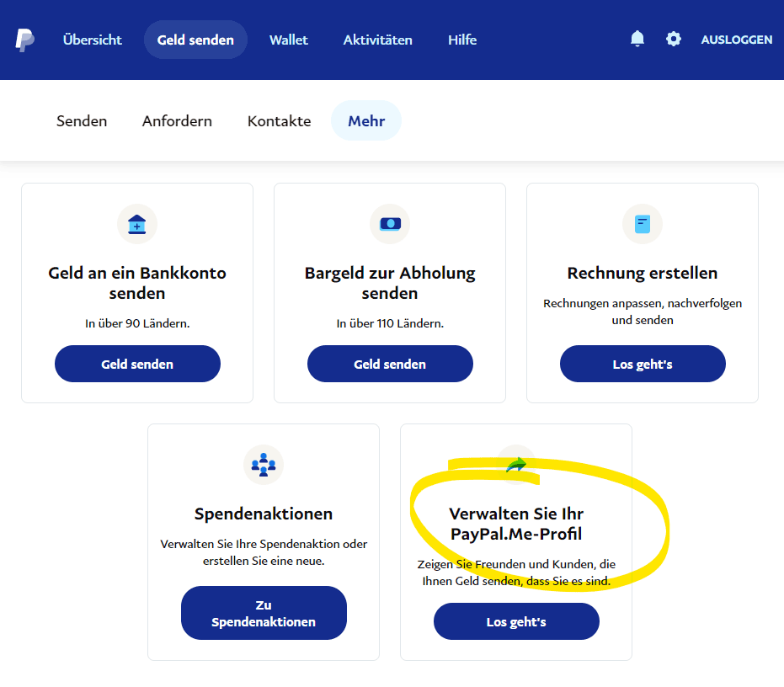Click the Zu Spendenaktionen button
784x687 pixels.
pyautogui.click(x=264, y=613)
